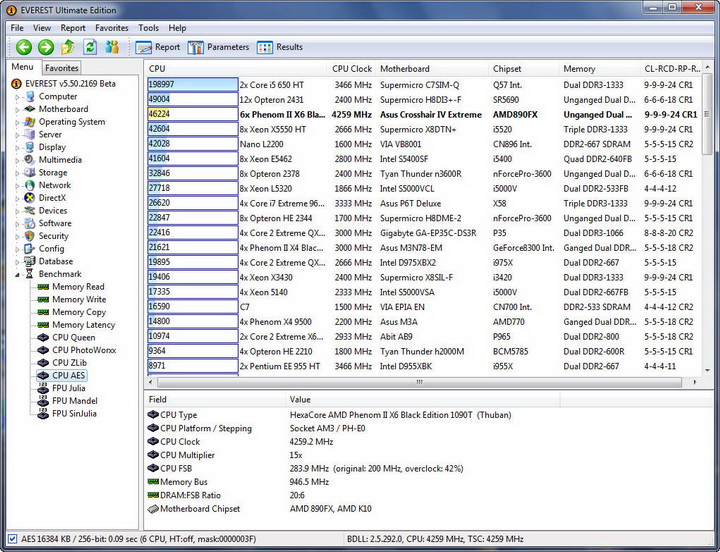This screenshot has height=552, width=720.
Task: Expand the Network tree node
Action: pyautogui.click(x=17, y=186)
